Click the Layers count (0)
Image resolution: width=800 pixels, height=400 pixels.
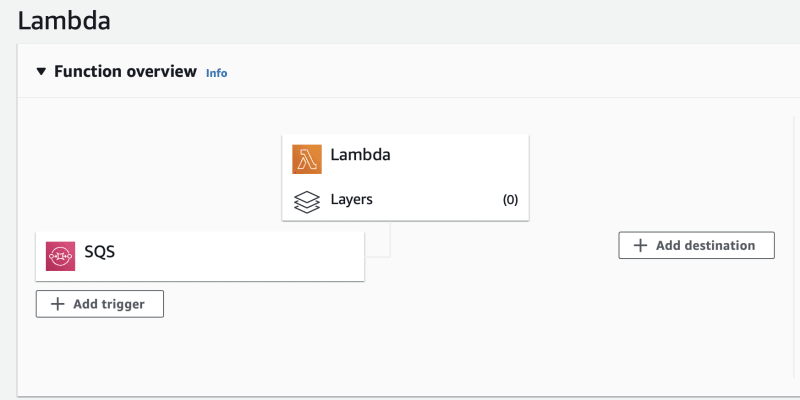tap(510, 200)
